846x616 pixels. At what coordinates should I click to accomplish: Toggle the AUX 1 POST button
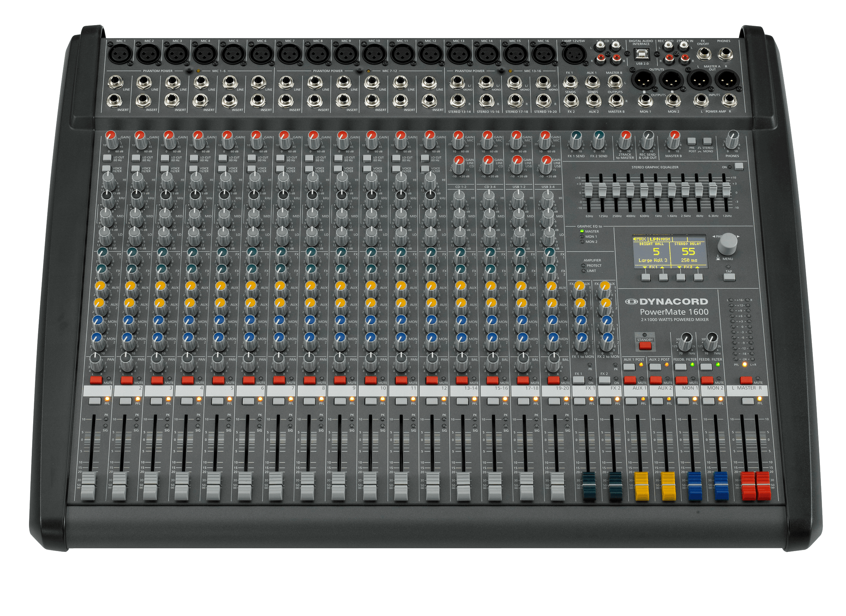(x=629, y=367)
